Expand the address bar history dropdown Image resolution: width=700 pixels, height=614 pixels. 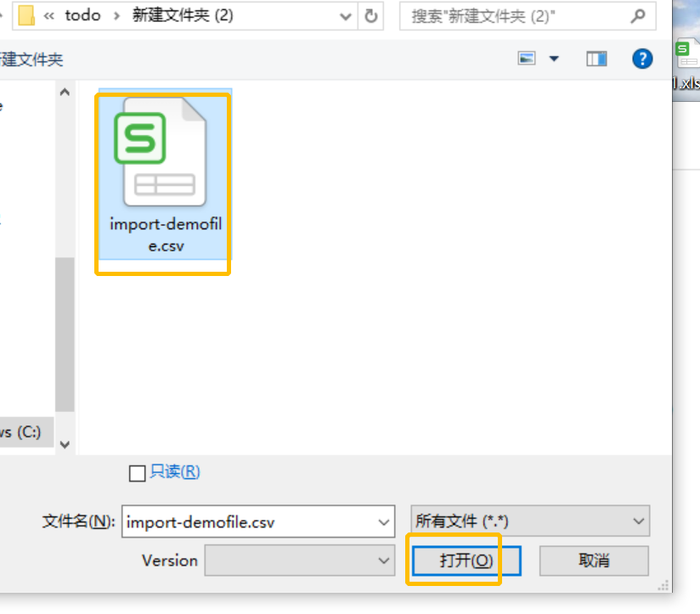point(345,16)
